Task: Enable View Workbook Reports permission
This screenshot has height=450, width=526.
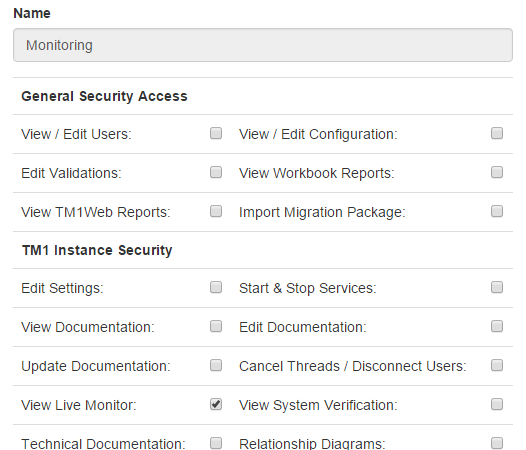Action: point(497,172)
